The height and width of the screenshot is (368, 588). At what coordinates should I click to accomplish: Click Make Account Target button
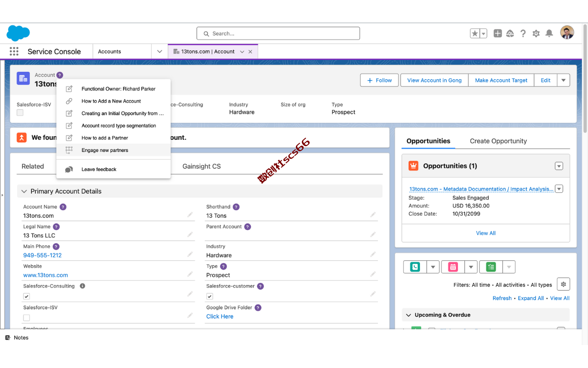coord(501,80)
